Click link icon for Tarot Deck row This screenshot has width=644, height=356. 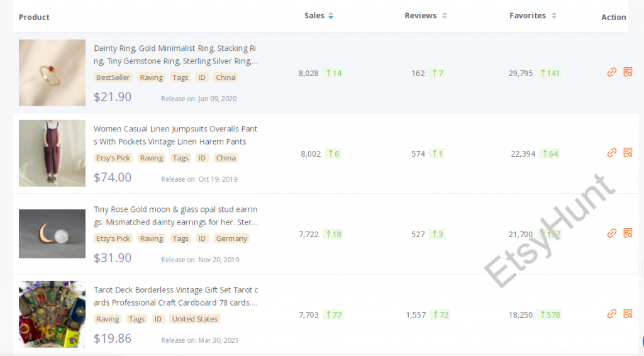point(611,314)
